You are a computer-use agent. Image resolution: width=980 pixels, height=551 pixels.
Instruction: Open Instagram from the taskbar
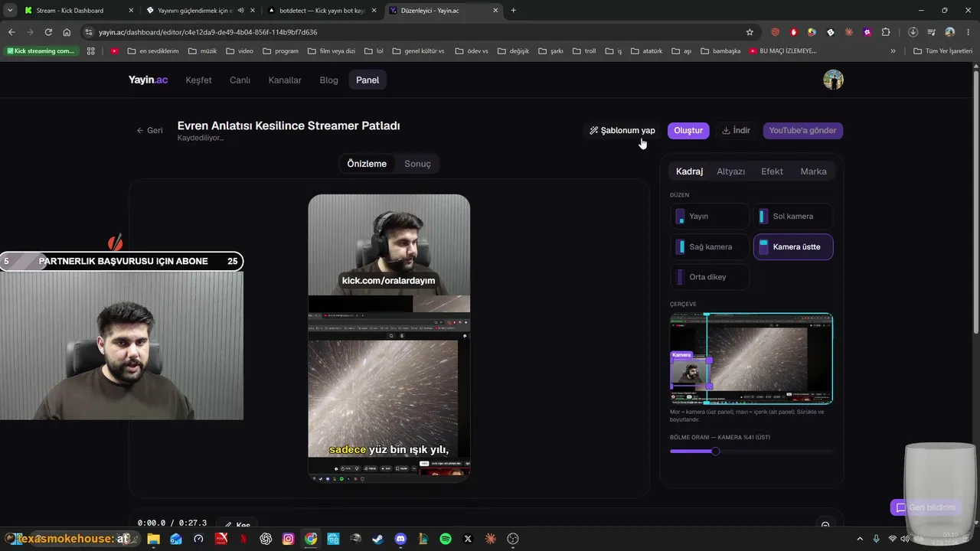coord(288,539)
